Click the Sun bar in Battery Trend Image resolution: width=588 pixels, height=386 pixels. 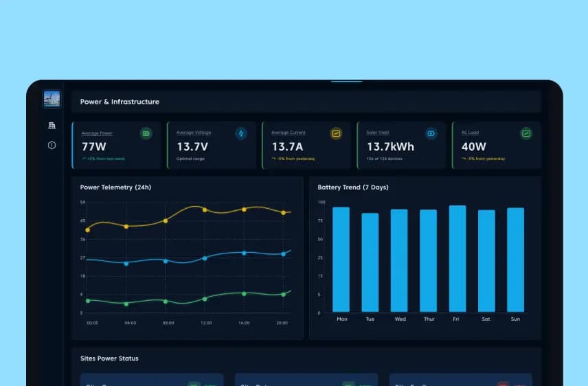pos(516,260)
